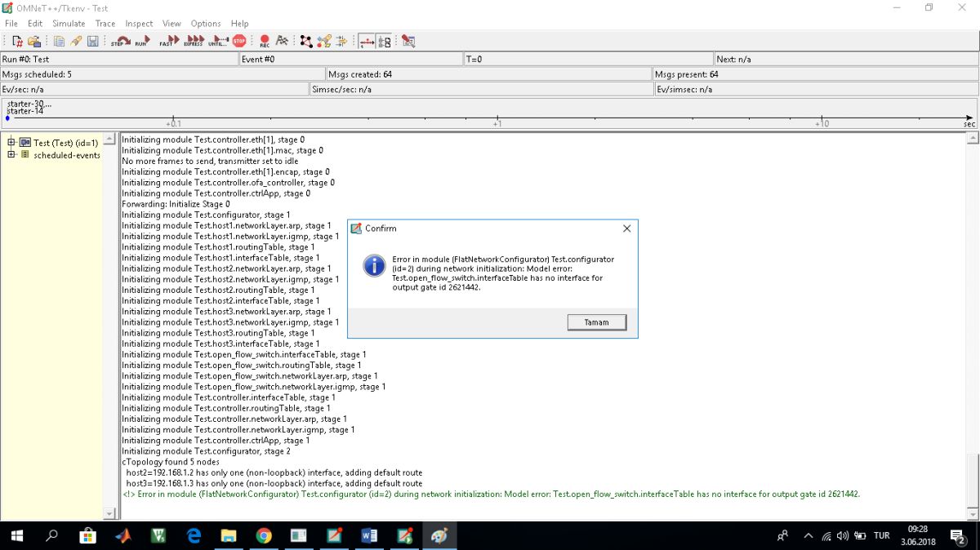Screen dimensions: 980x550
Task: Click 'Msgs created: 64' status field
Action: 489,74
